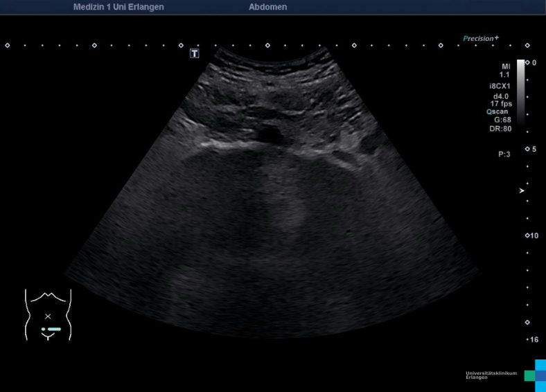Click the i8CX1 transducer label

[500, 87]
